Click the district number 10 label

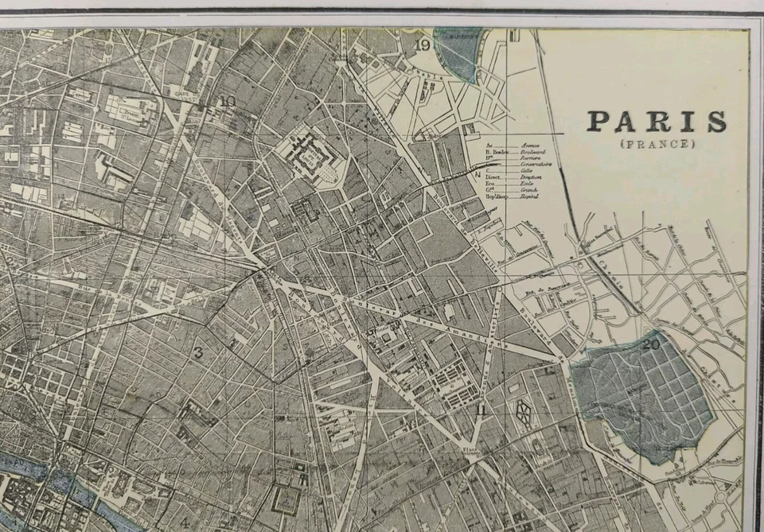tap(226, 102)
